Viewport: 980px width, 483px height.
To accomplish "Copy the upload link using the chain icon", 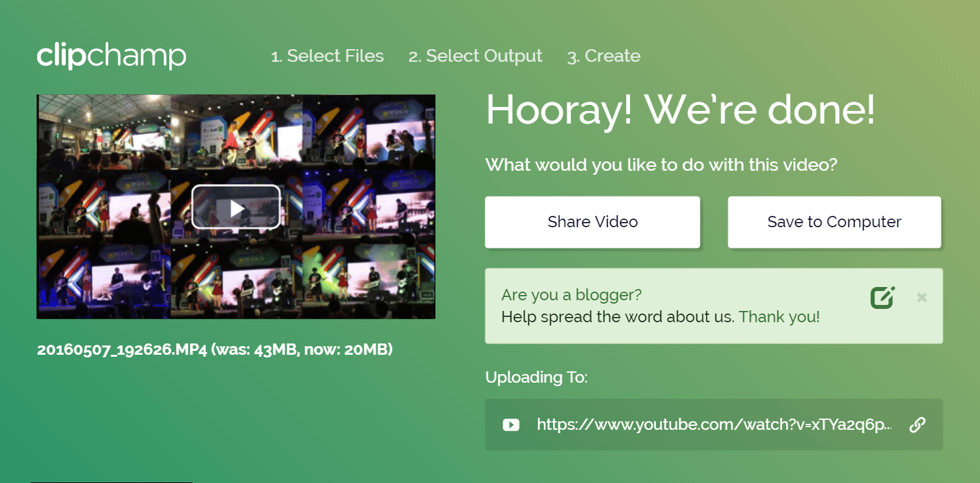I will pos(917,425).
